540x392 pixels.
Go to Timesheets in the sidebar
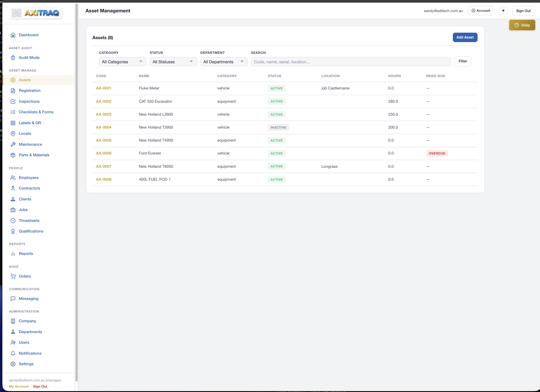pos(29,221)
